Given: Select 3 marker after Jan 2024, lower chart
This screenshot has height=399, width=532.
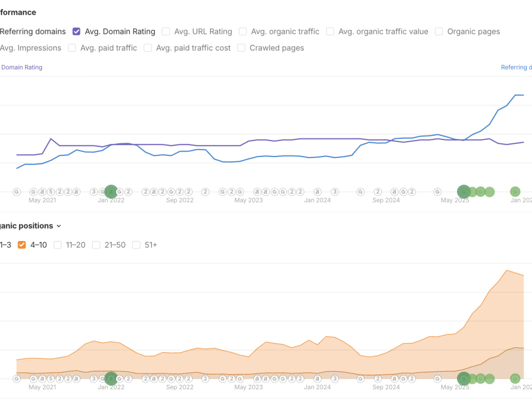Looking at the screenshot, I should [x=335, y=379].
